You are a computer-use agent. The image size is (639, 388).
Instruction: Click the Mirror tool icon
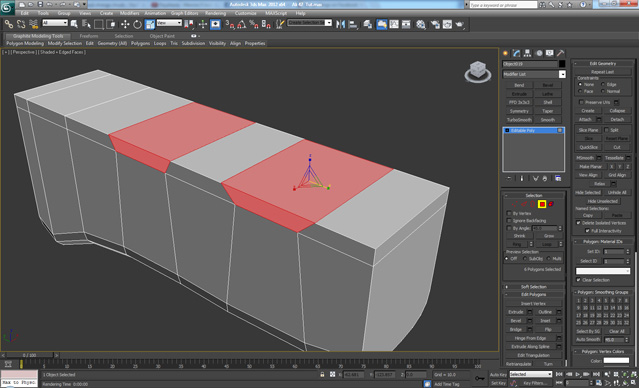(x=340, y=24)
